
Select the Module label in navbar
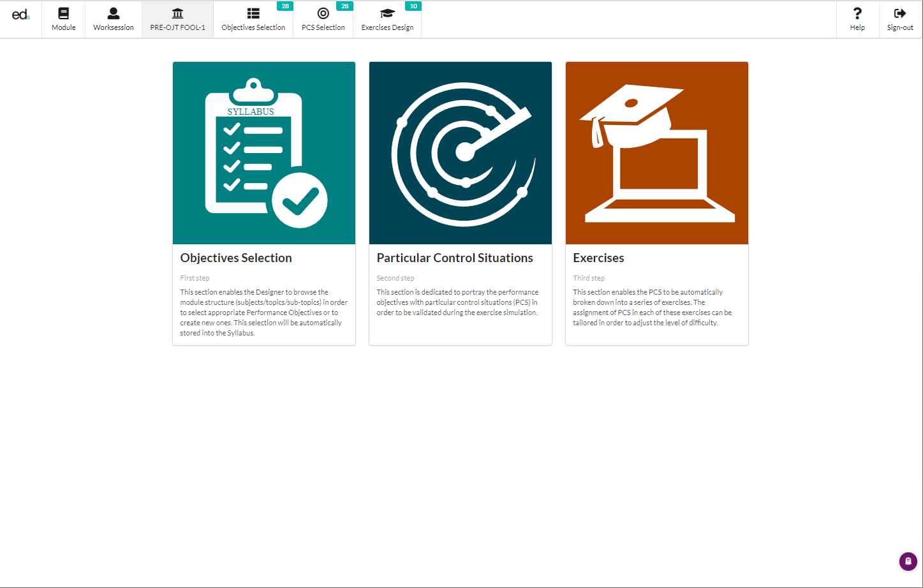[64, 27]
